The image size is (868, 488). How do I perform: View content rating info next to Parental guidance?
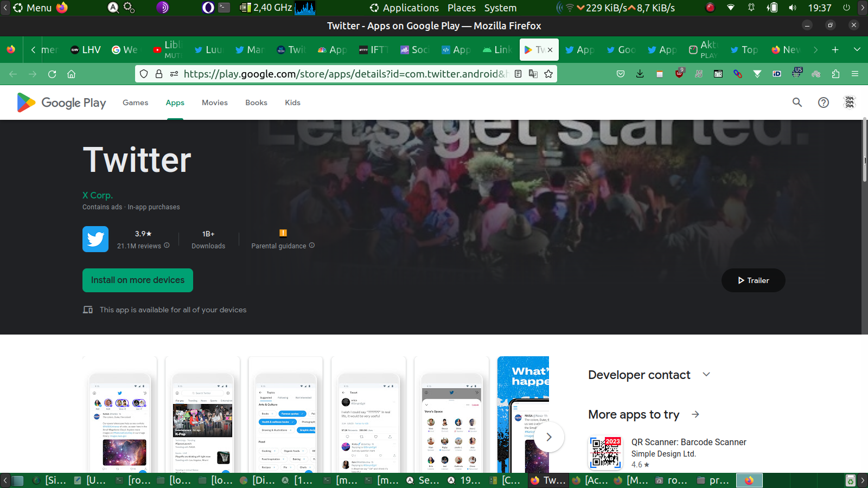(x=312, y=246)
